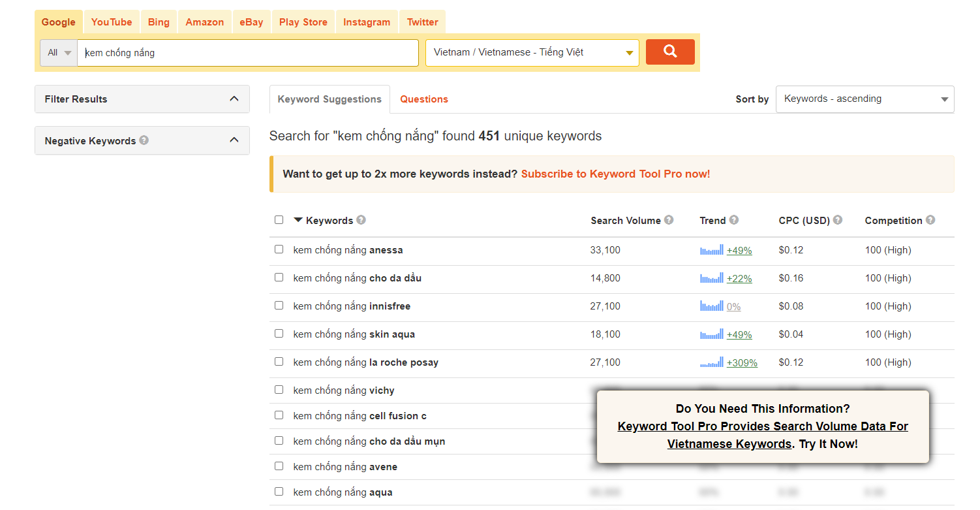Switch to the eBay tab
980x510 pixels.
pos(251,22)
